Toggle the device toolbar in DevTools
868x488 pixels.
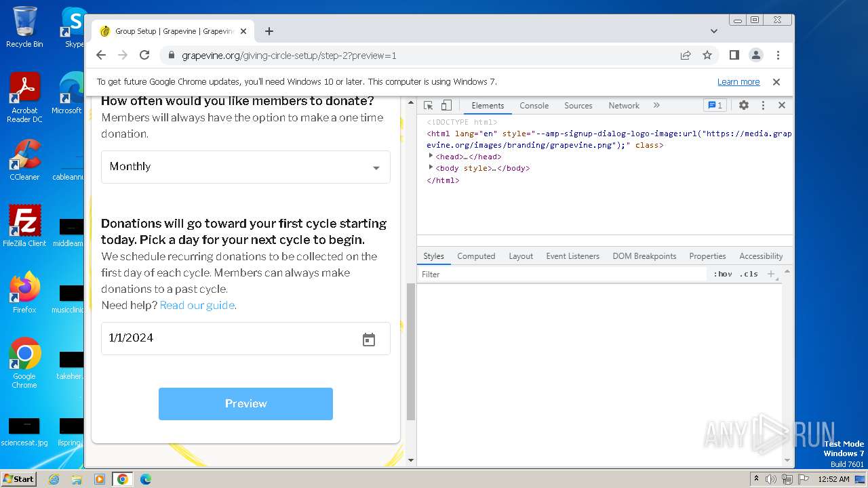pyautogui.click(x=446, y=105)
